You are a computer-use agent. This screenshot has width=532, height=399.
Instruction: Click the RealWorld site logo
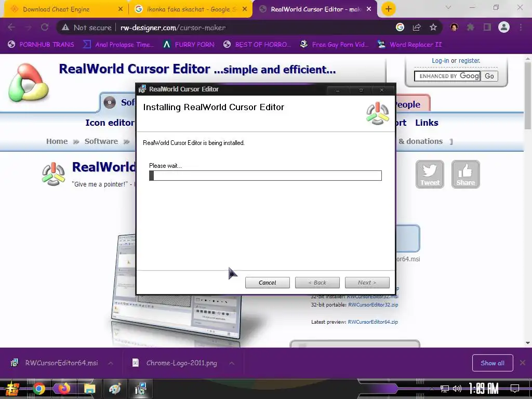29,83
